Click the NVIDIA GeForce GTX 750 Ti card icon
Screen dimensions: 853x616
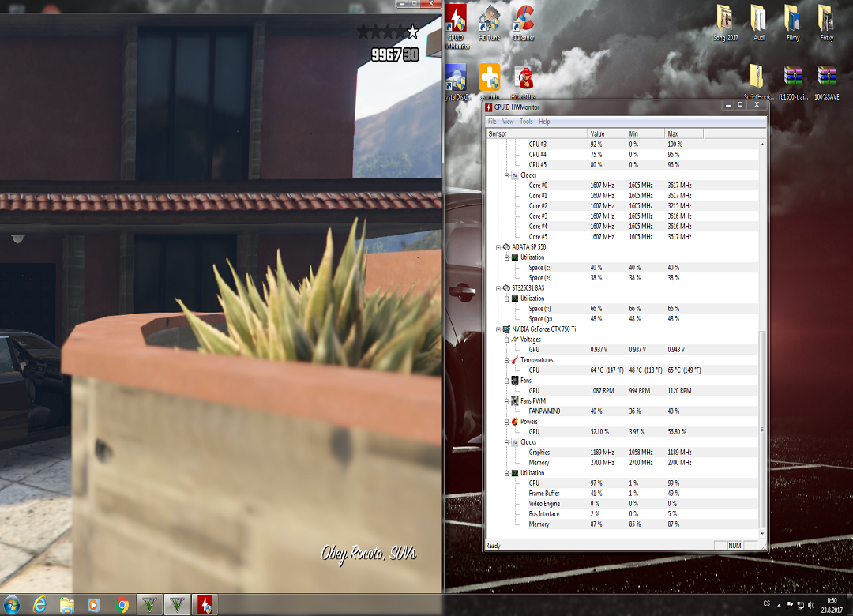coord(506,329)
